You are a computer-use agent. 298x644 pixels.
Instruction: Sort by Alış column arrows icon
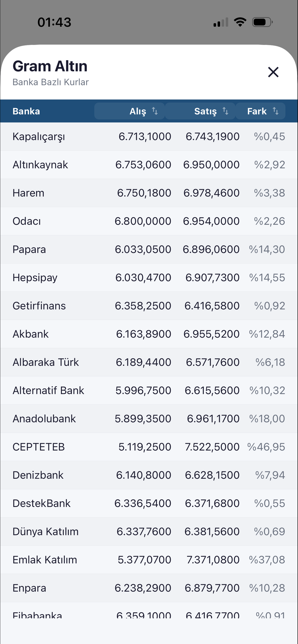[155, 111]
